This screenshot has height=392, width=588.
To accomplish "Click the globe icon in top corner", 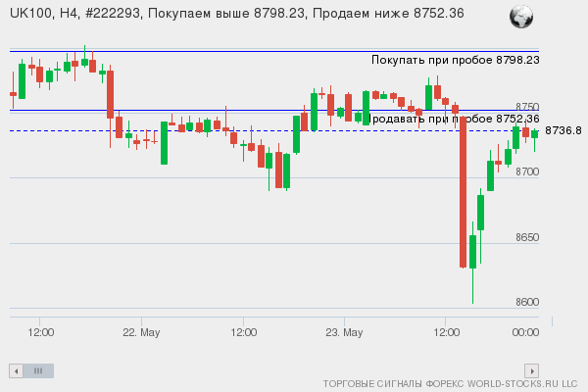I will pyautogui.click(x=521, y=17).
